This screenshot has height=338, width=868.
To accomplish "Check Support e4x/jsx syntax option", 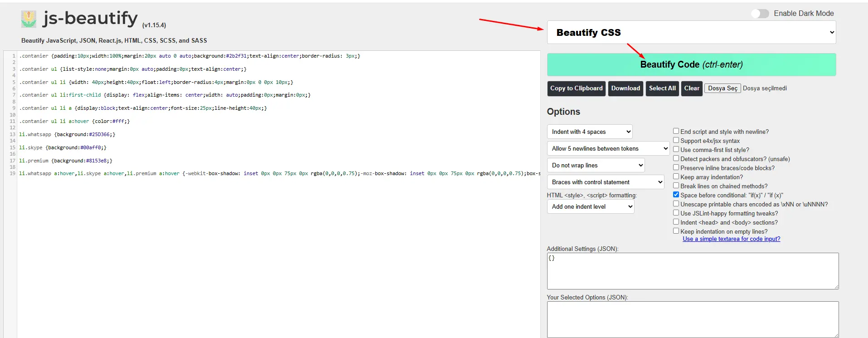I will coord(676,140).
